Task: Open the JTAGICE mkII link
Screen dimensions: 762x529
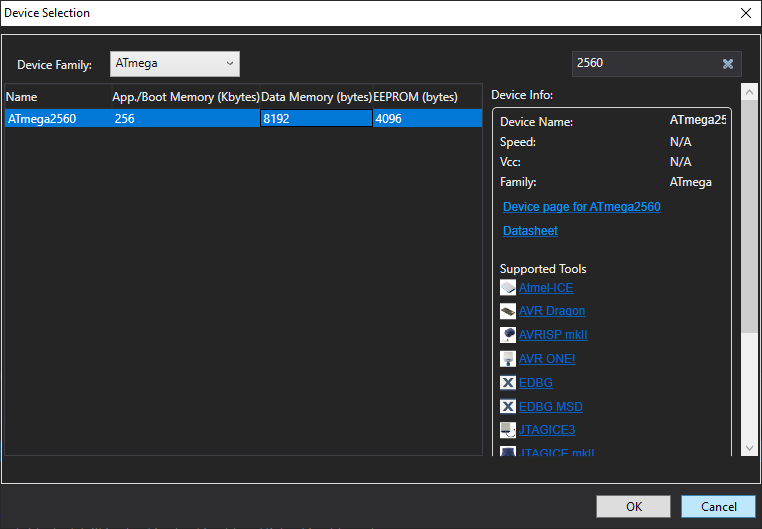Action: pos(556,452)
